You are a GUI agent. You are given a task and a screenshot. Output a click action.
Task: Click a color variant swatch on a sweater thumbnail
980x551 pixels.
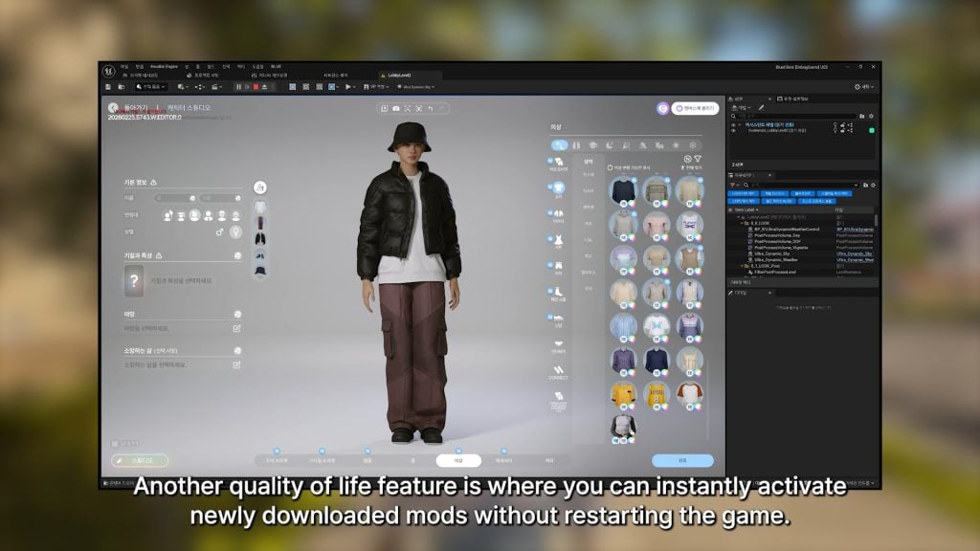[632, 202]
